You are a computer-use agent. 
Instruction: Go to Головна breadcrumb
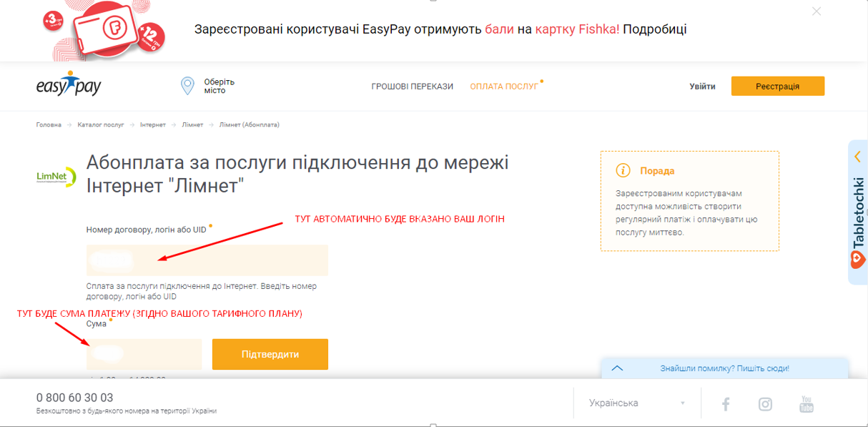point(49,124)
